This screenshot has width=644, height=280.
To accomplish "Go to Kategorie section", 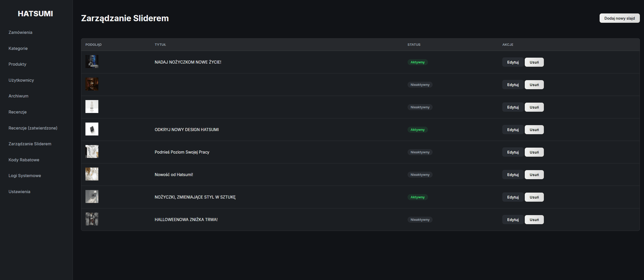I will click(18, 48).
